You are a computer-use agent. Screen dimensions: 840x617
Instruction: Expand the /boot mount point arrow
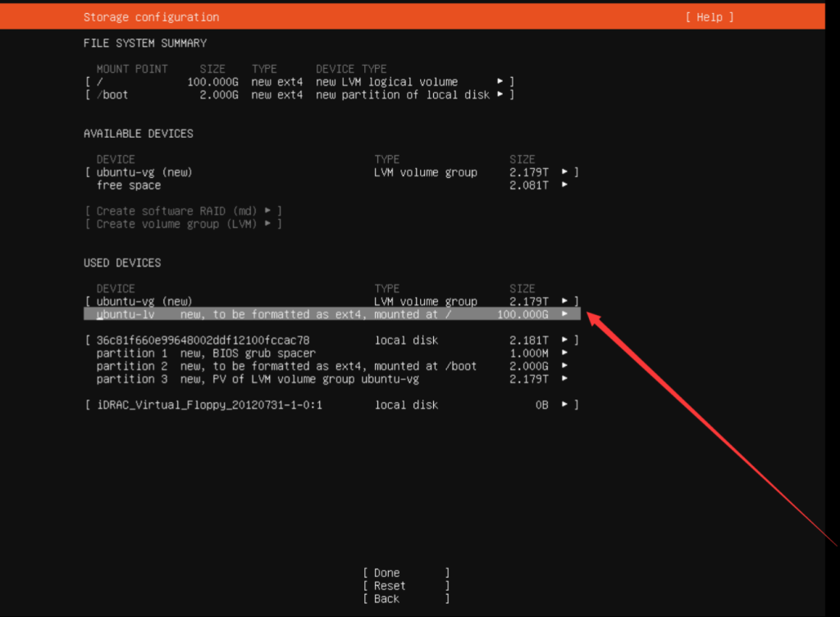click(x=500, y=95)
